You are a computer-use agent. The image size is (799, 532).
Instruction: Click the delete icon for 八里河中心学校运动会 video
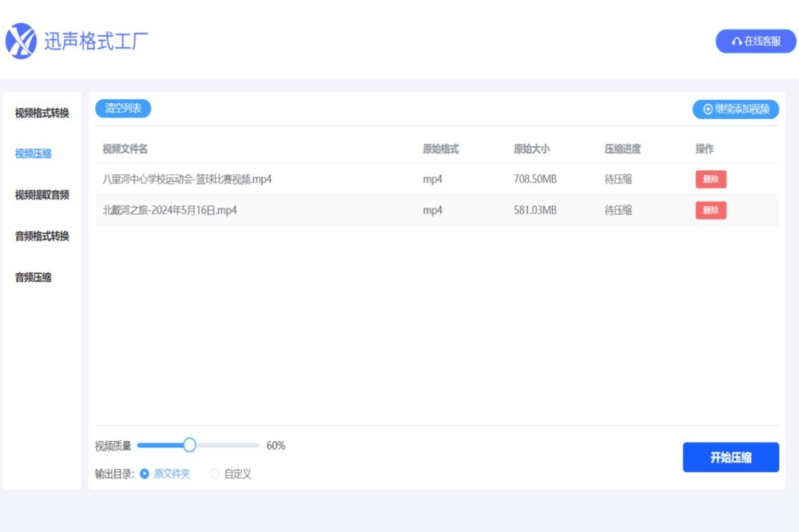[710, 179]
